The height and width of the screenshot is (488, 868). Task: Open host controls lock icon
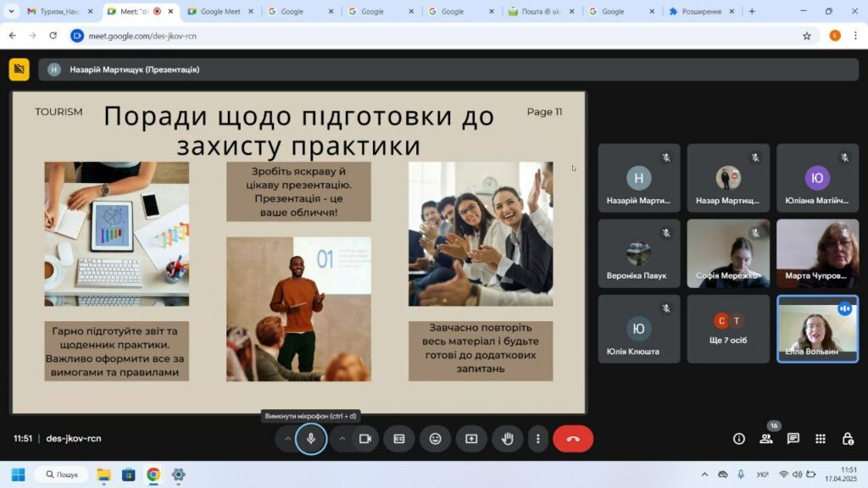(x=848, y=439)
